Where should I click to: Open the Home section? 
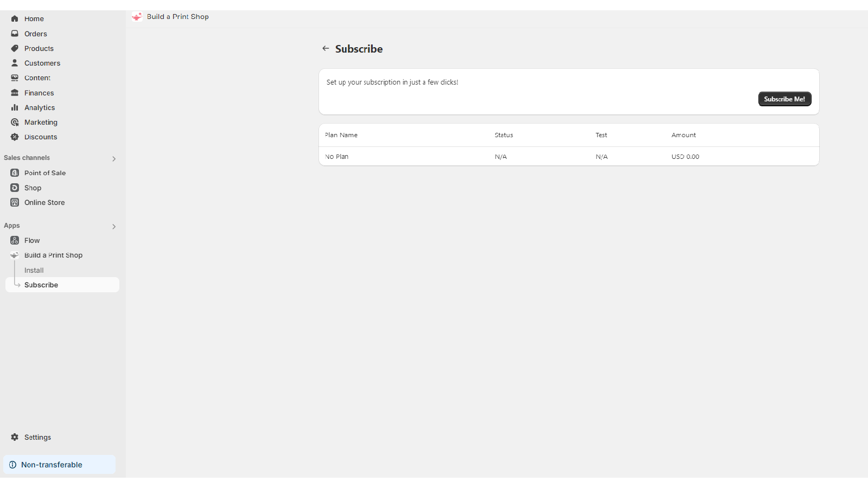coord(34,18)
